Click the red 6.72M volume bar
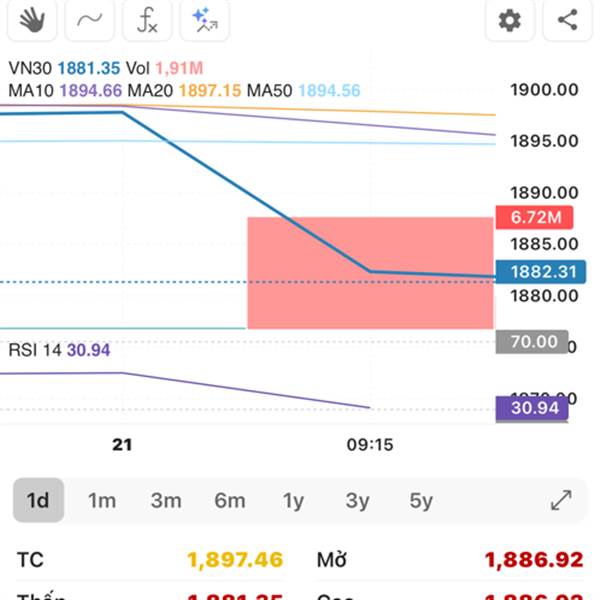 pyautogui.click(x=370, y=272)
